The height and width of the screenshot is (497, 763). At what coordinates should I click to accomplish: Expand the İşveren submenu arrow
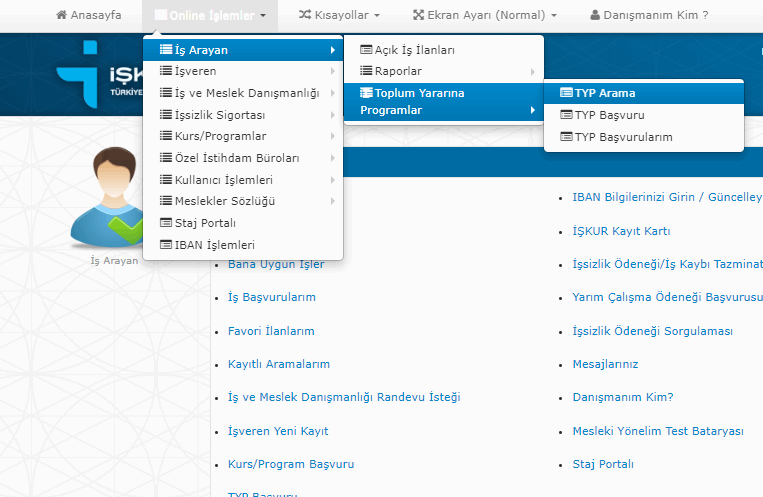[332, 72]
